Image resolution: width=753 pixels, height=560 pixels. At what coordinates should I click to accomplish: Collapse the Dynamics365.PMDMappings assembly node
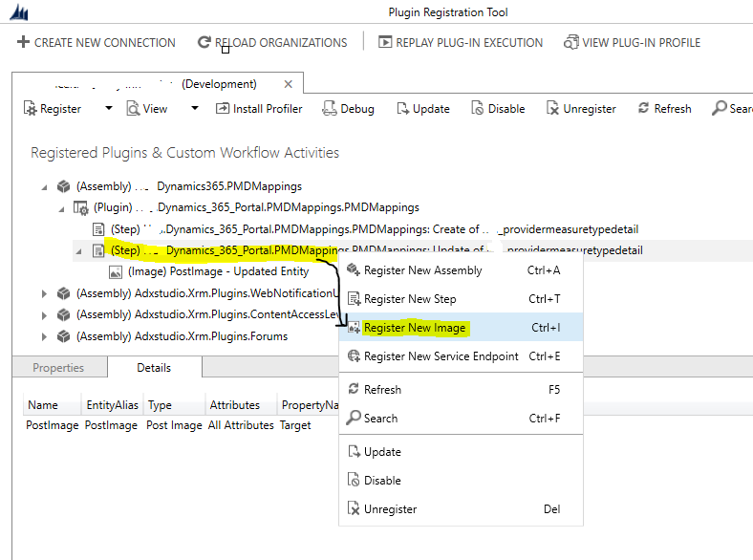[44, 186]
